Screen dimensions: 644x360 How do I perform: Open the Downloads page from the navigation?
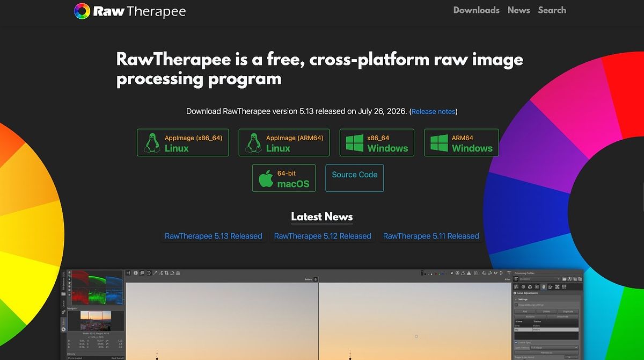tap(476, 10)
